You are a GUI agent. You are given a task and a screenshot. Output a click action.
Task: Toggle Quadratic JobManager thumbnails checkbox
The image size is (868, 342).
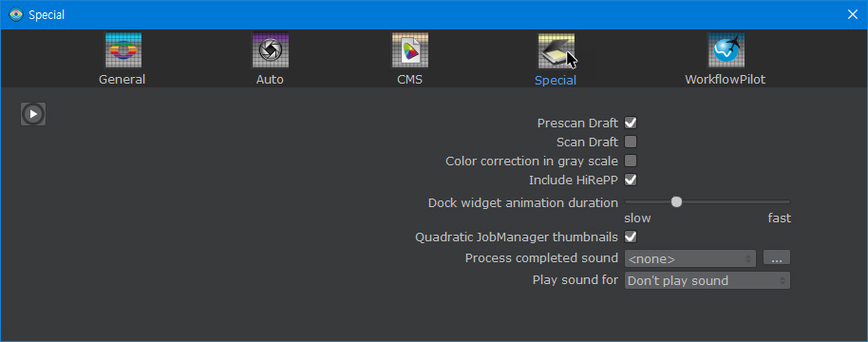point(631,237)
